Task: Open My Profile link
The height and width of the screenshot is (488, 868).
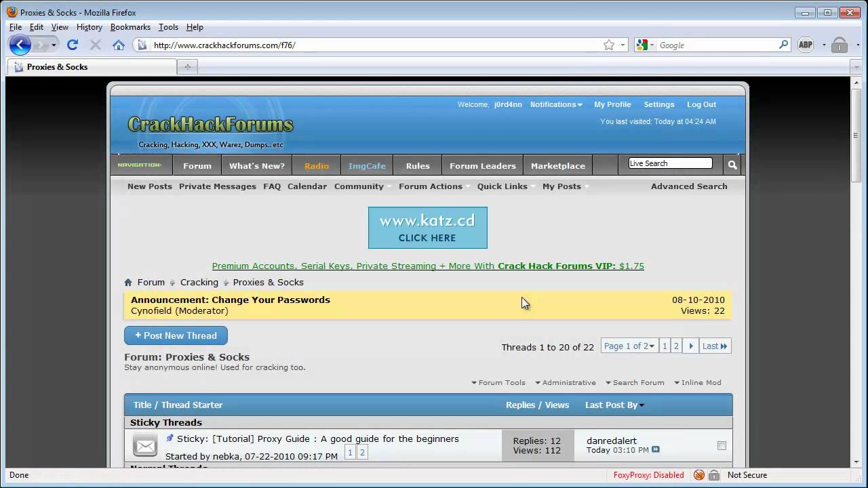Action: click(612, 104)
